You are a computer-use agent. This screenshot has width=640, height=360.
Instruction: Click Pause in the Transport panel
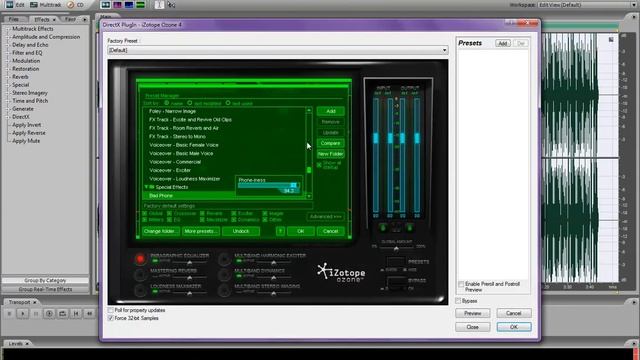36,313
